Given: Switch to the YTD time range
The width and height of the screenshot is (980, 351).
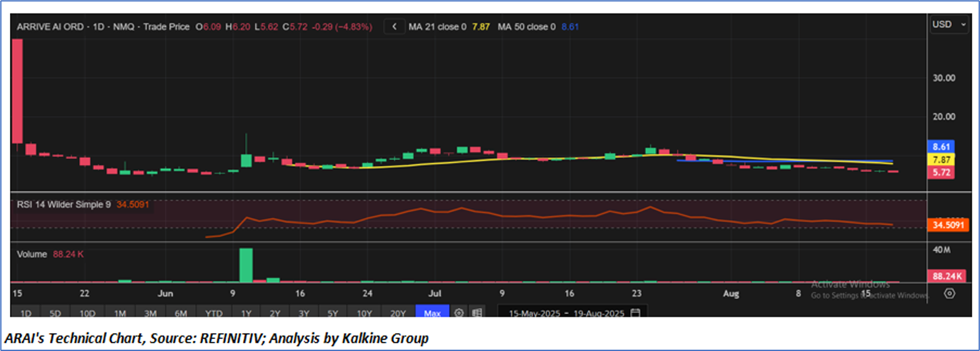Looking at the screenshot, I should (x=214, y=313).
